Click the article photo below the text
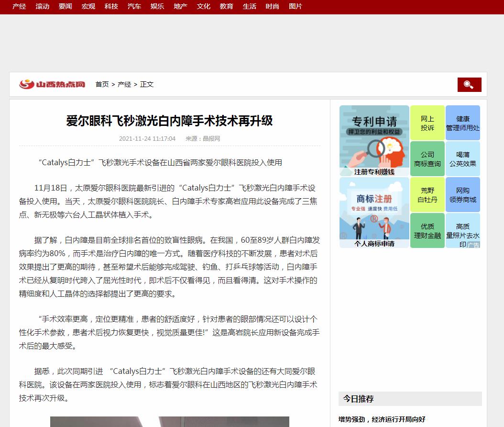 [170, 422]
